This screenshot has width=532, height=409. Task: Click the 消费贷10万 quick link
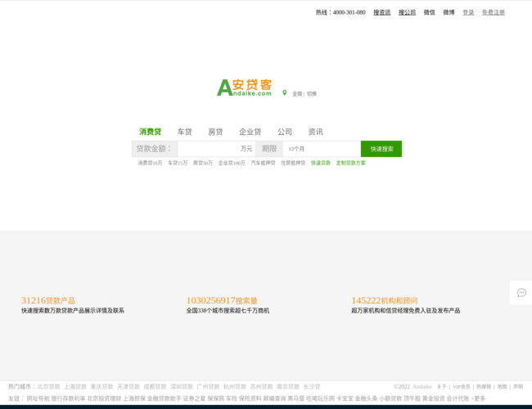coord(150,163)
